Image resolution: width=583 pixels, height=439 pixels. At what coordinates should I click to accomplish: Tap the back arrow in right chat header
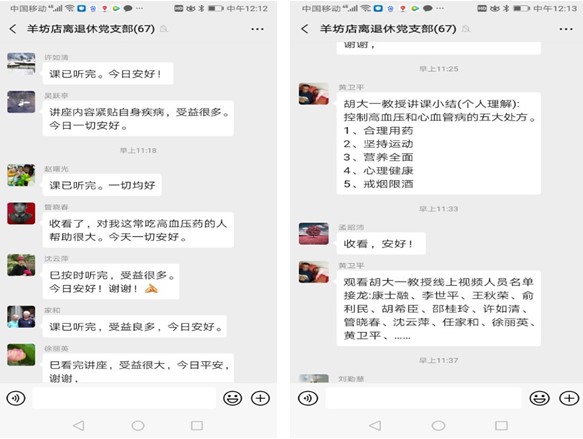(305, 29)
